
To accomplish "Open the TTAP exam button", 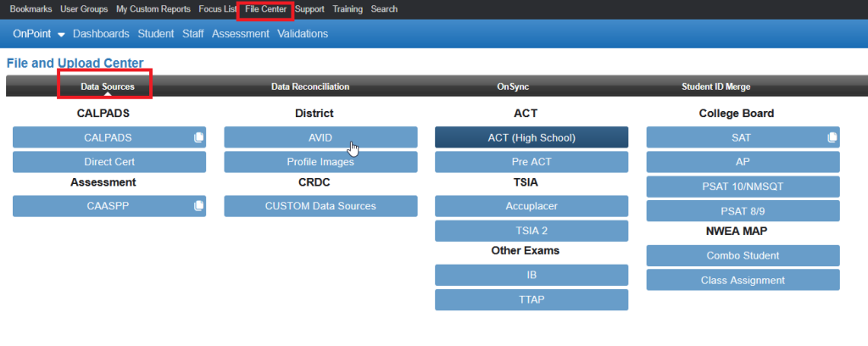I will (x=531, y=299).
